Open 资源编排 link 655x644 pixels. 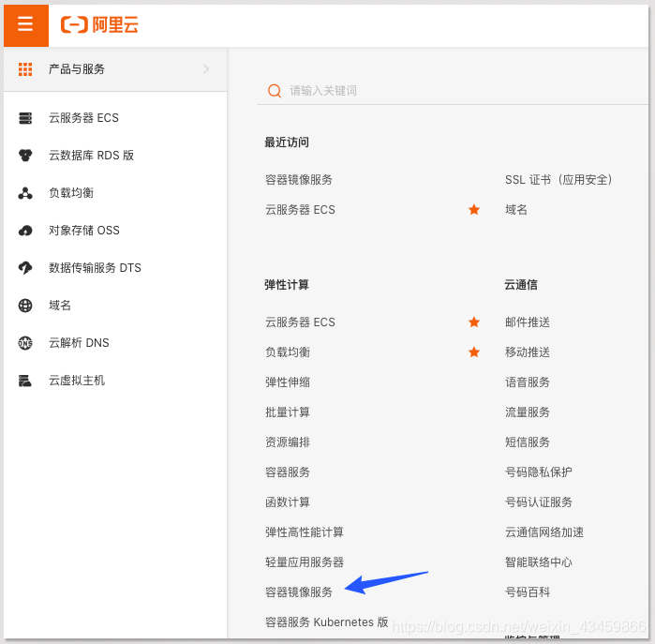288,442
